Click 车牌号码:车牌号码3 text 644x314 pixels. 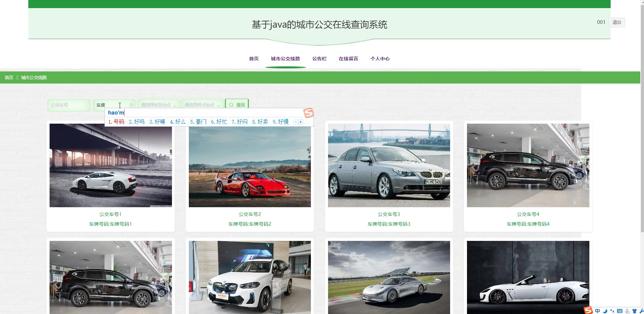point(389,224)
